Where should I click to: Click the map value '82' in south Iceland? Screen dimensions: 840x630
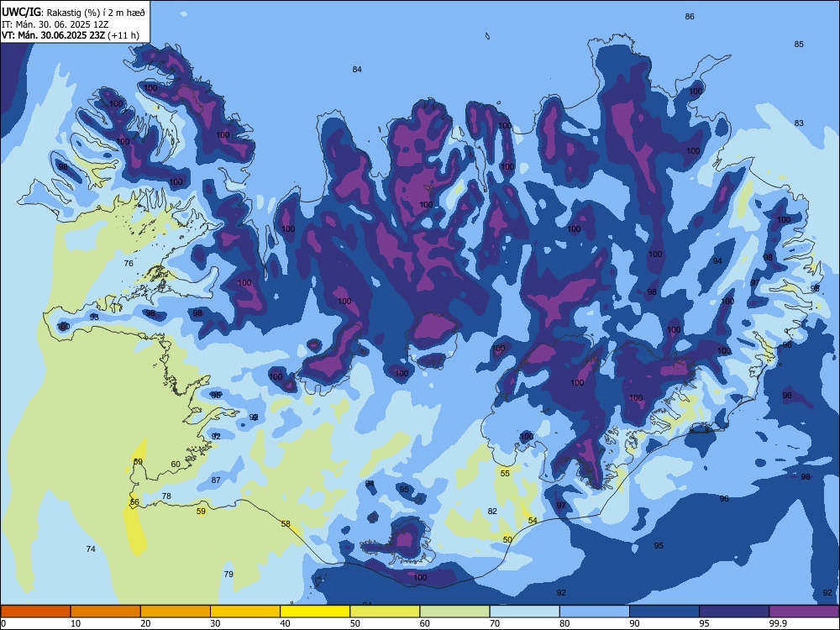[492, 512]
